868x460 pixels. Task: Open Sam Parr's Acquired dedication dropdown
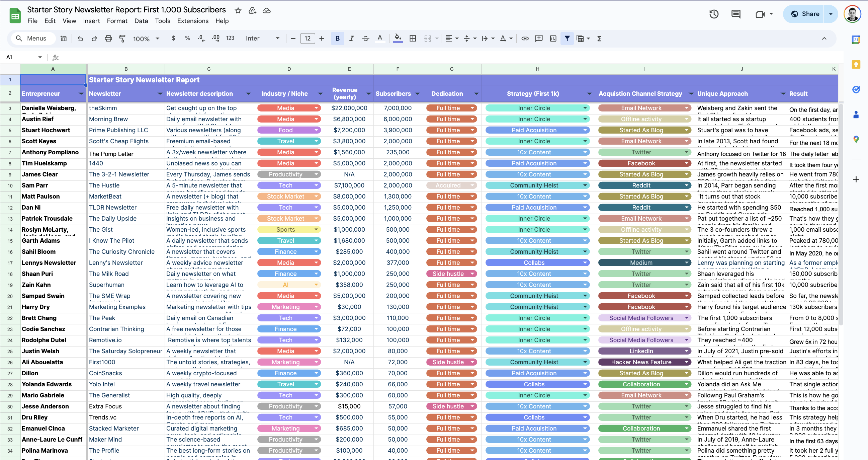(x=472, y=185)
